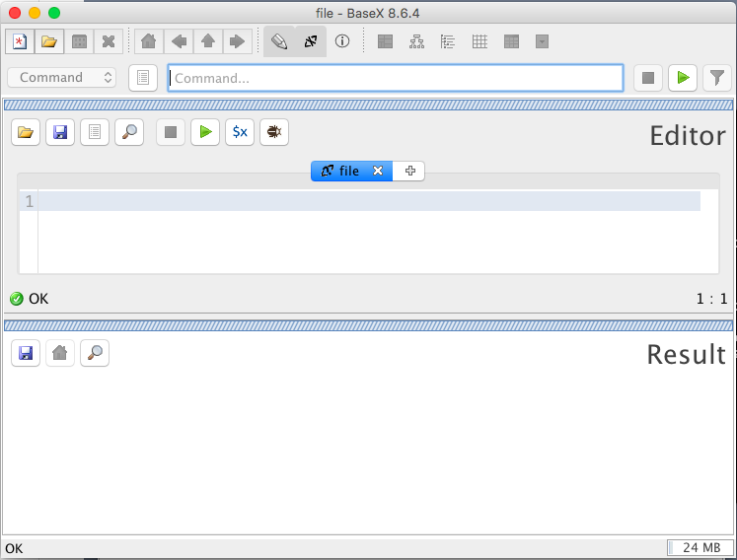Search in the Result panel
Screen dimensions: 737x560
coord(95,353)
